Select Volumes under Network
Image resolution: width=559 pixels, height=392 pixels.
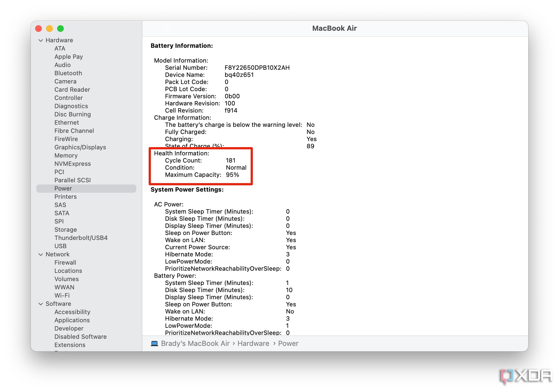pos(67,279)
